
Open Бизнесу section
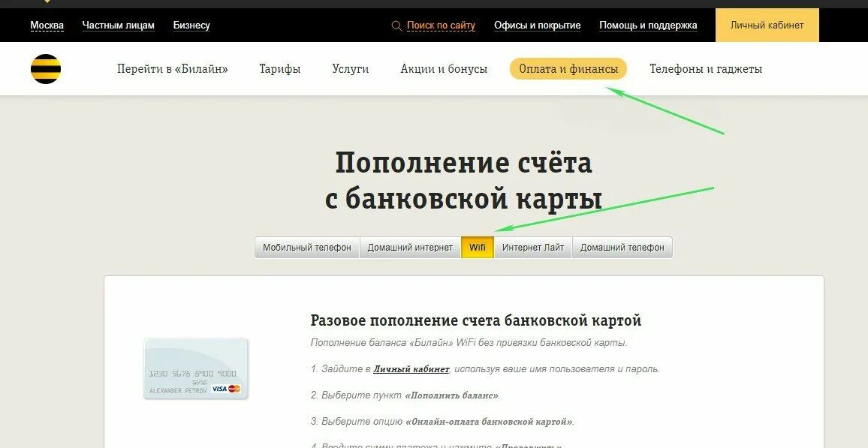[191, 25]
